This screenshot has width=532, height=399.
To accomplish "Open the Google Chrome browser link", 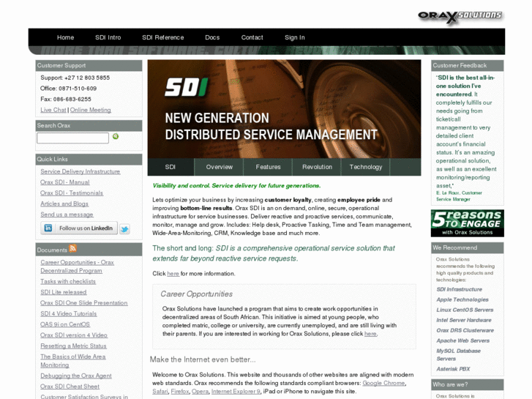I will [383, 383].
